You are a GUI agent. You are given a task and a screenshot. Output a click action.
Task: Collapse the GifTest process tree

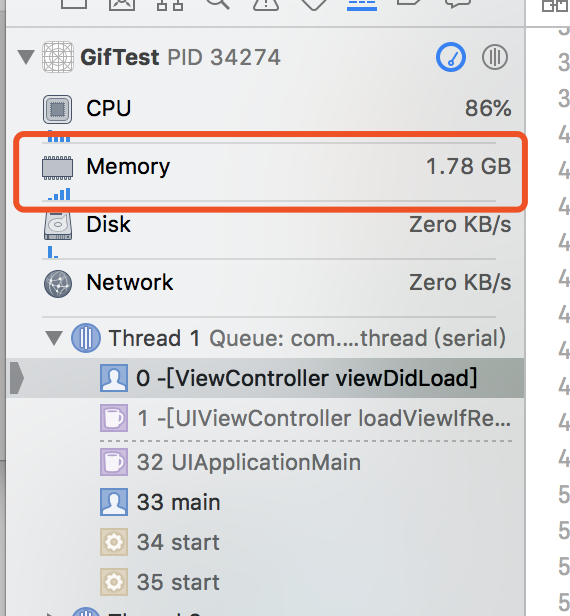[x=26, y=57]
